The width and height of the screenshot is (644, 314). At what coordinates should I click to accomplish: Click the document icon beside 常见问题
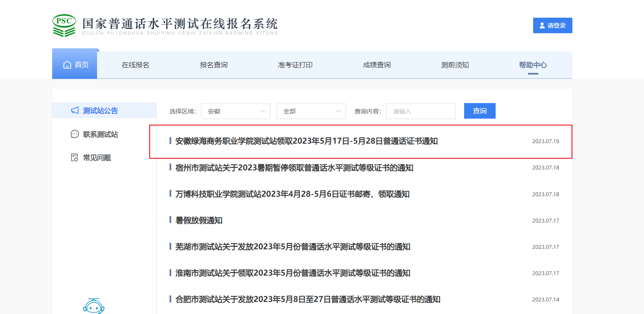pos(75,157)
